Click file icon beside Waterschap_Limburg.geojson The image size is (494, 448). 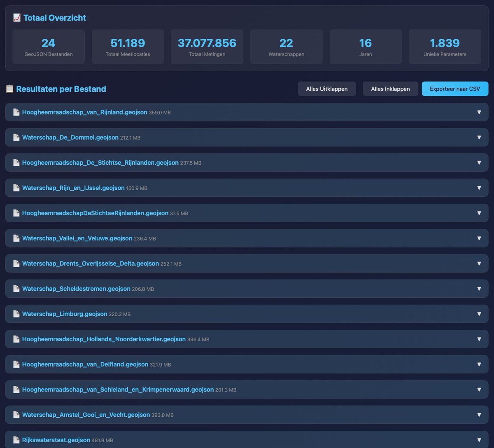[x=16, y=314]
